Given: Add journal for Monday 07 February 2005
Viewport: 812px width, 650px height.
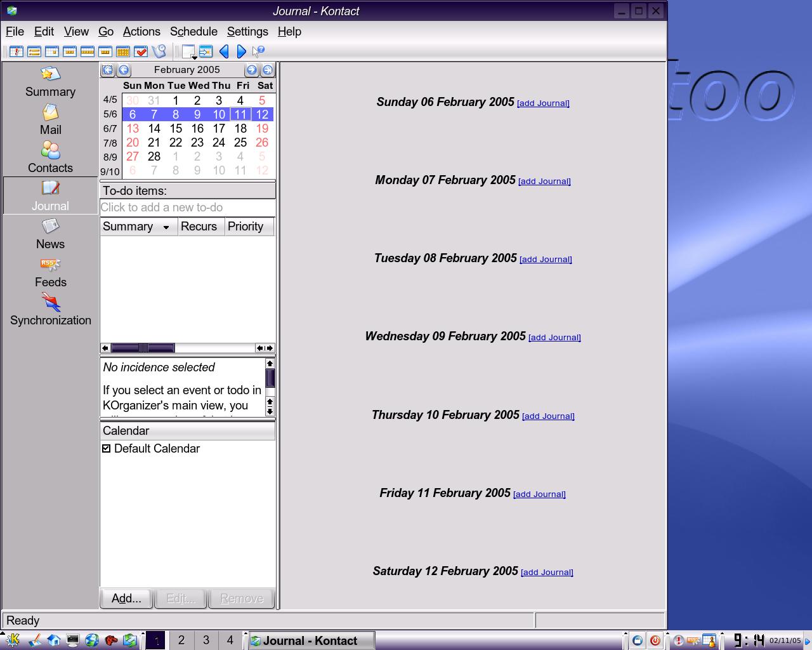Looking at the screenshot, I should coord(544,182).
